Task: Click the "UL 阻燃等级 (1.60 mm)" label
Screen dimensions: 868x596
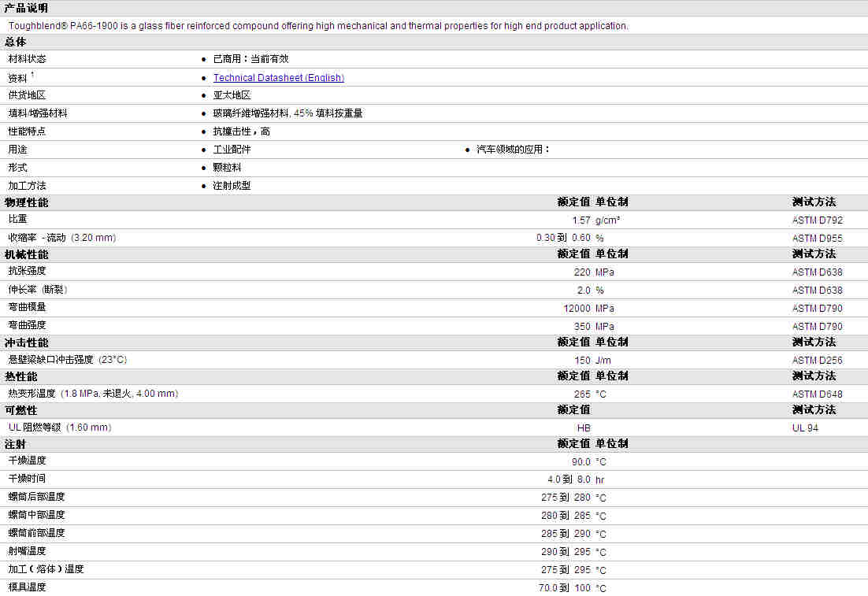Action: 60,428
